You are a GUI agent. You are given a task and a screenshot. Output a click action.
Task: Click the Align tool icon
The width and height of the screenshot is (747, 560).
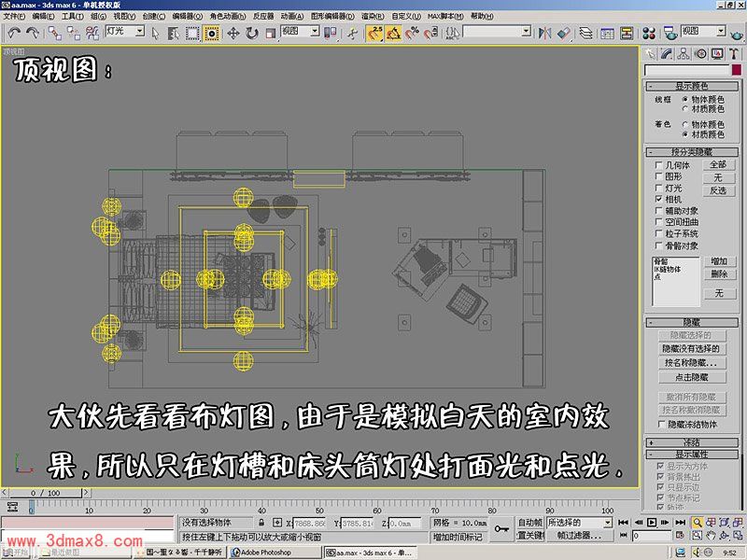(563, 33)
